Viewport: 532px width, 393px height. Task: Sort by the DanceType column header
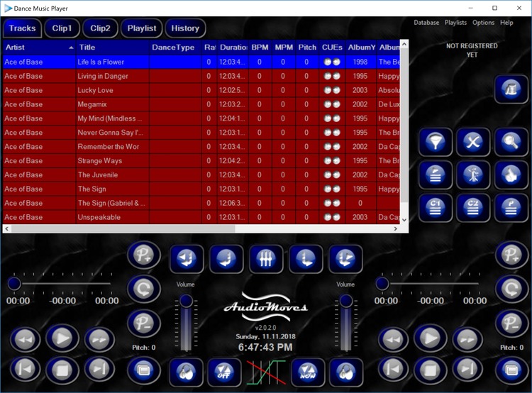tap(175, 47)
